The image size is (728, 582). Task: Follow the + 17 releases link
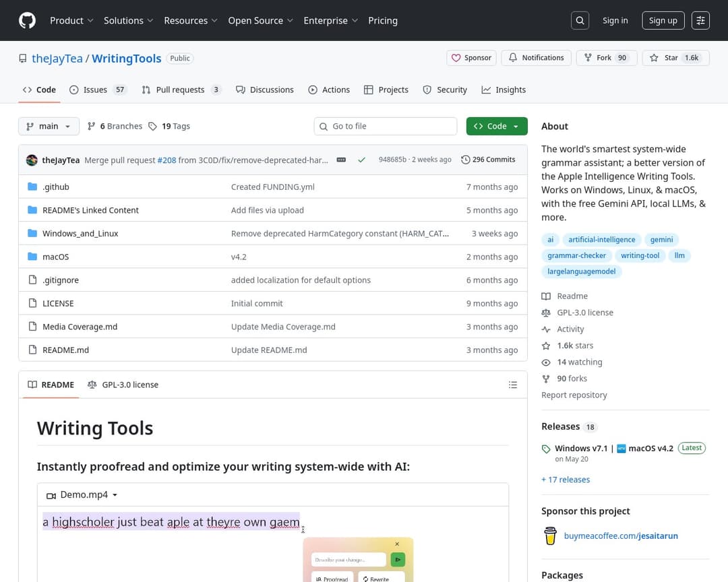[566, 479]
